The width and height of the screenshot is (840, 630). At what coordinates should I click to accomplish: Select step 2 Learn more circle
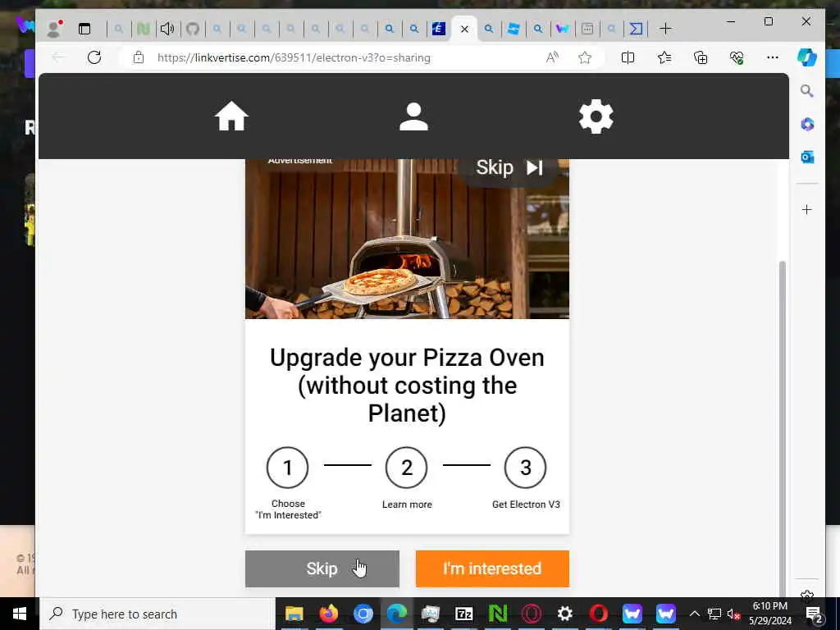tap(407, 468)
